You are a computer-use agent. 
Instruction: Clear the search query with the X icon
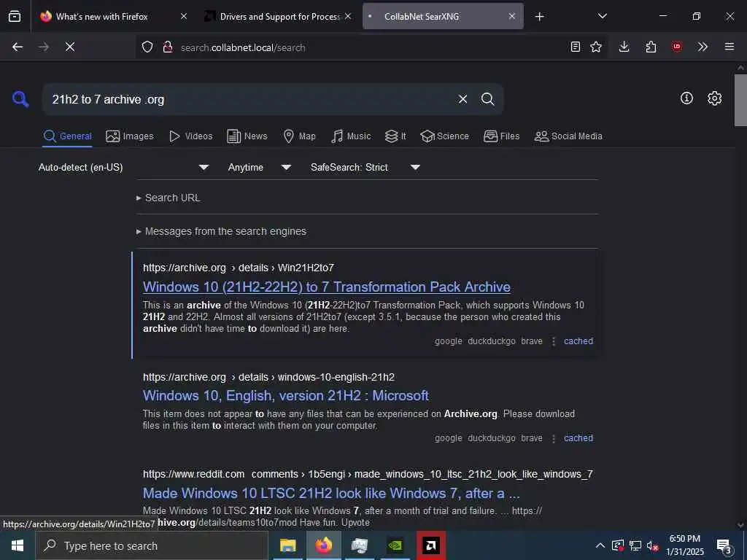(x=462, y=99)
